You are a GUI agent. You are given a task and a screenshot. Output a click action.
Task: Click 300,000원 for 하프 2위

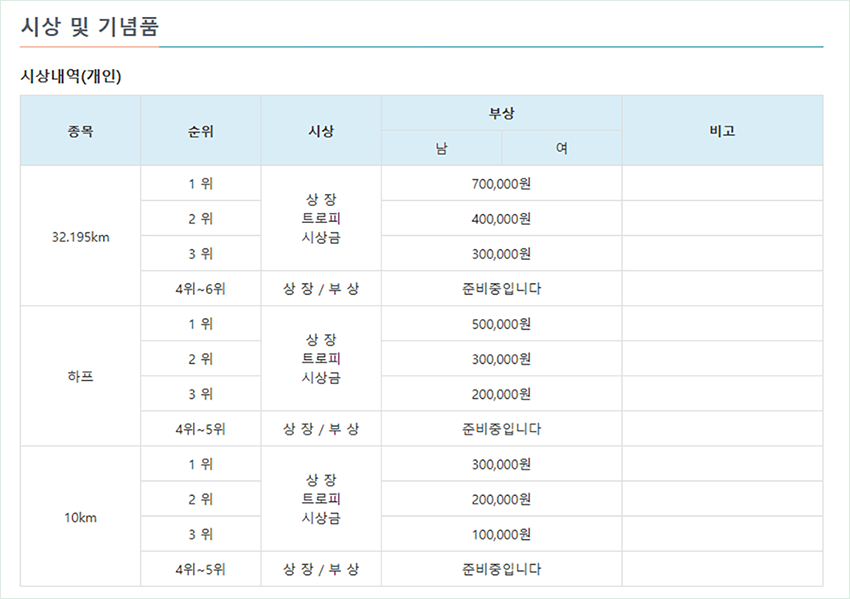point(501,358)
